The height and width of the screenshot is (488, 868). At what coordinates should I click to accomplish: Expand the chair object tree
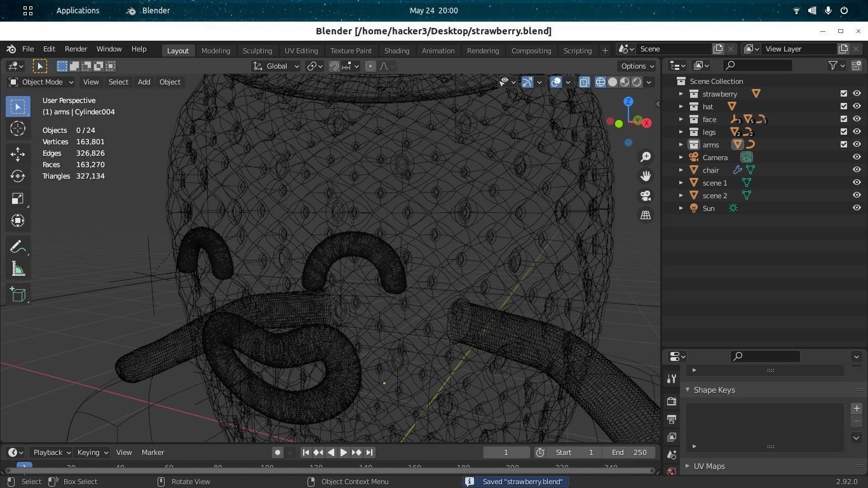681,170
